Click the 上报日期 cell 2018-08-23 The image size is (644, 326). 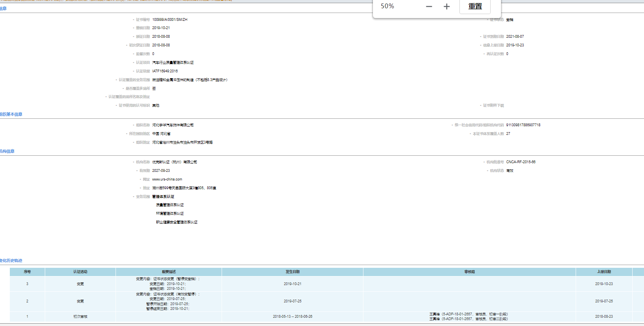pos(604,317)
